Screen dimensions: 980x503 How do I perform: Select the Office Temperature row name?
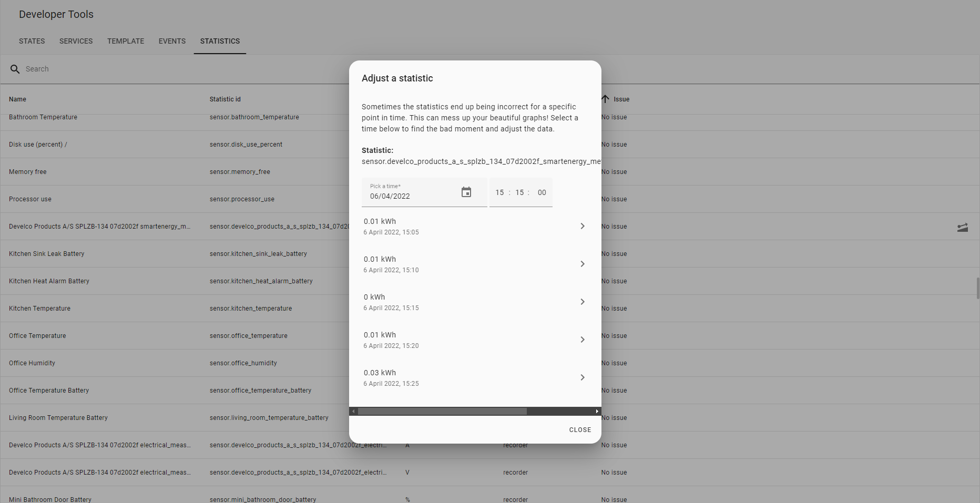click(x=37, y=336)
